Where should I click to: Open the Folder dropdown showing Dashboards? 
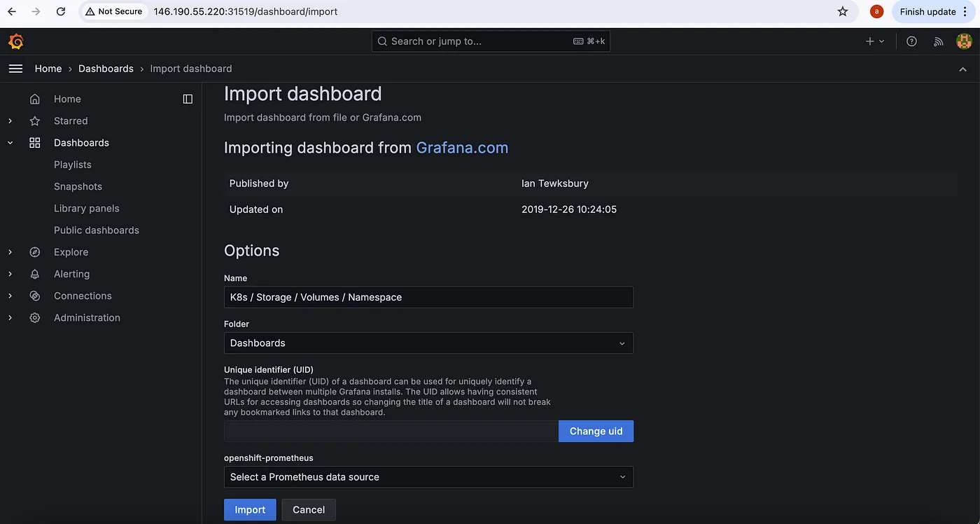click(428, 343)
